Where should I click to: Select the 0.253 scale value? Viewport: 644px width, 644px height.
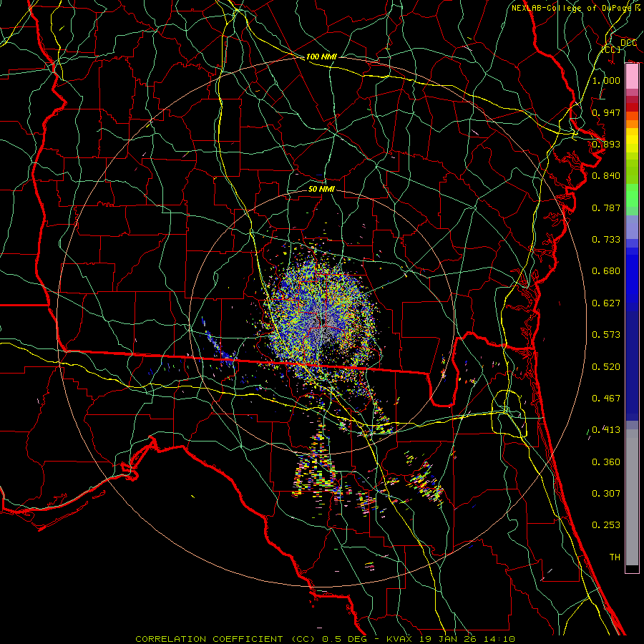point(606,525)
